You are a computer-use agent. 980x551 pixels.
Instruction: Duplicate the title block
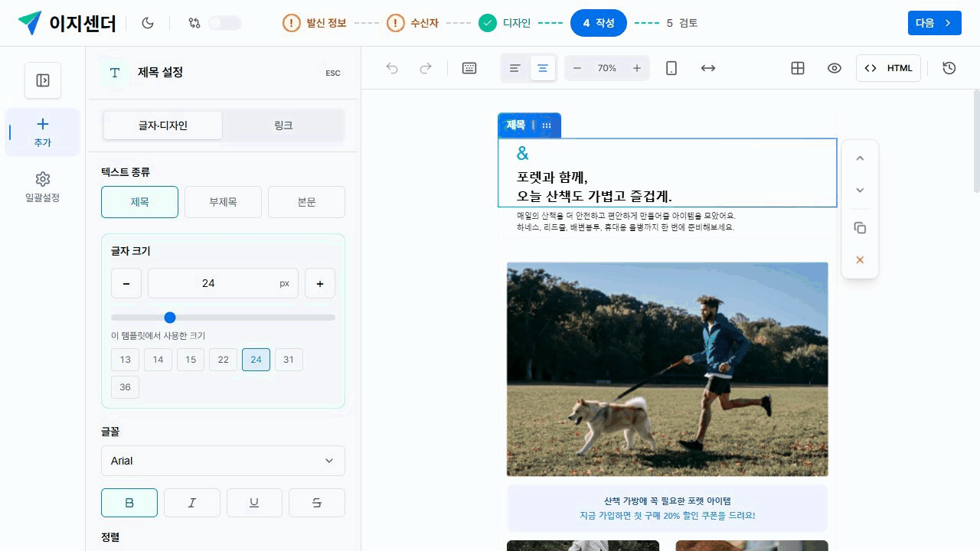[860, 228]
